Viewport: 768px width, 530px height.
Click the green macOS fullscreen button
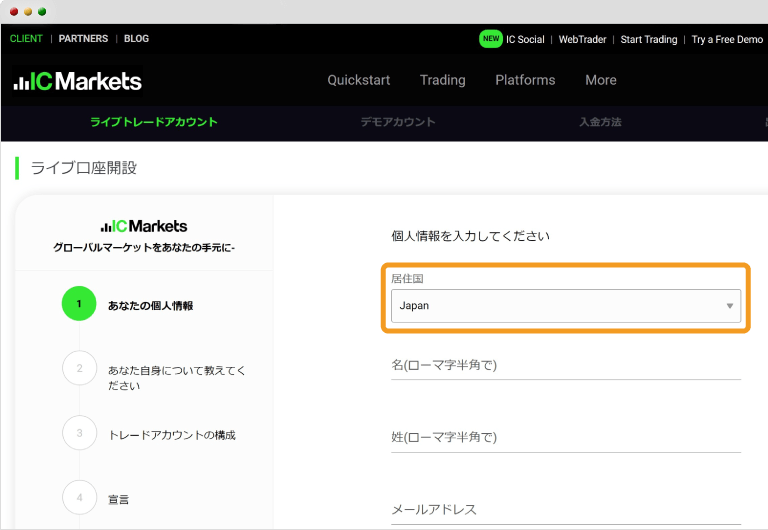click(42, 12)
